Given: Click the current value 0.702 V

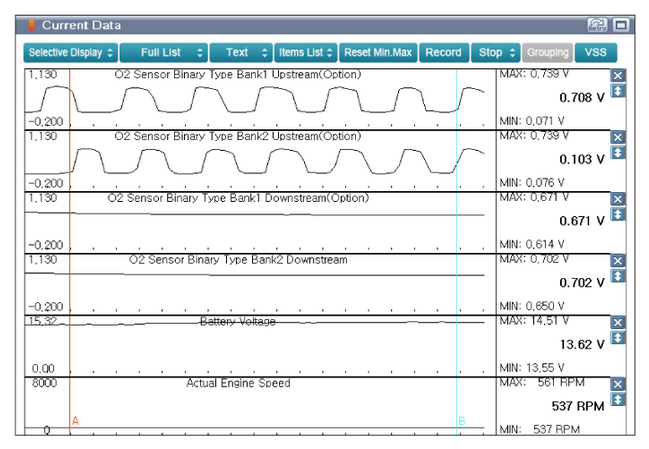Looking at the screenshot, I should pos(582,283).
